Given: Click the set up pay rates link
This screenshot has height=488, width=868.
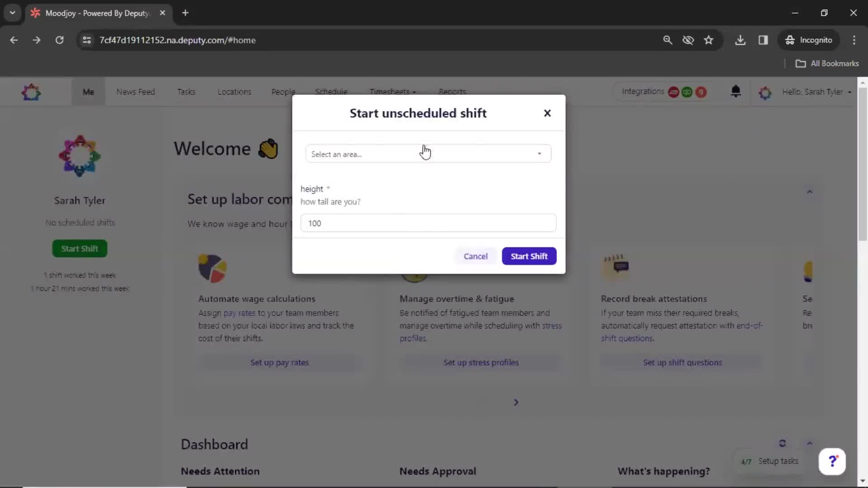Looking at the screenshot, I should pyautogui.click(x=279, y=362).
